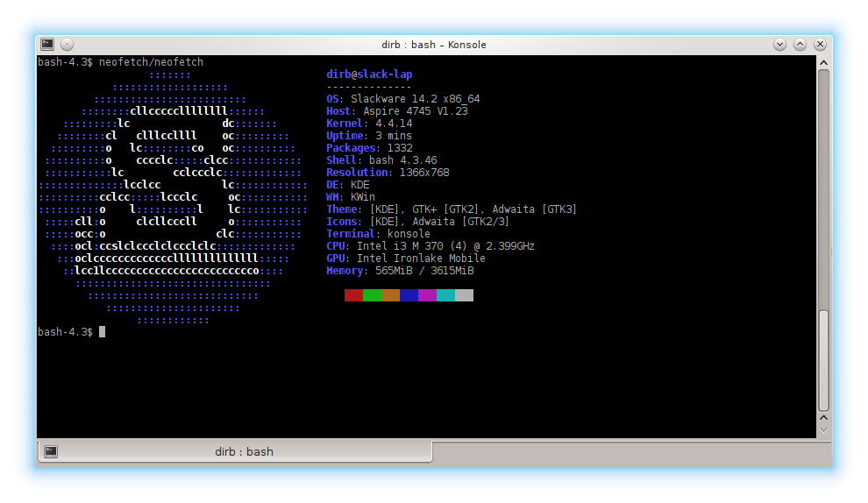Click the gray color block in neofetch output
Screen dimensions: 868x503
tap(464, 295)
